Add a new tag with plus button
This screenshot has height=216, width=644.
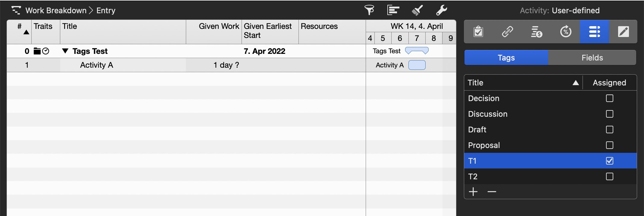[473, 192]
